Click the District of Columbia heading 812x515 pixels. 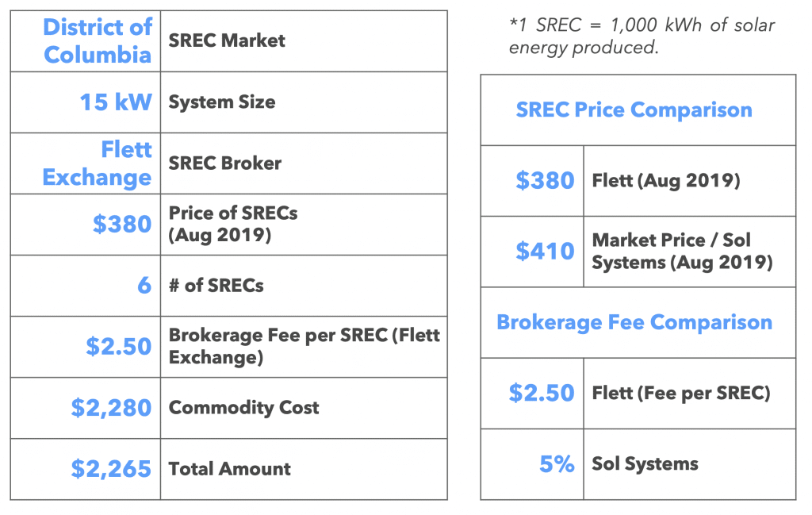[98, 40]
